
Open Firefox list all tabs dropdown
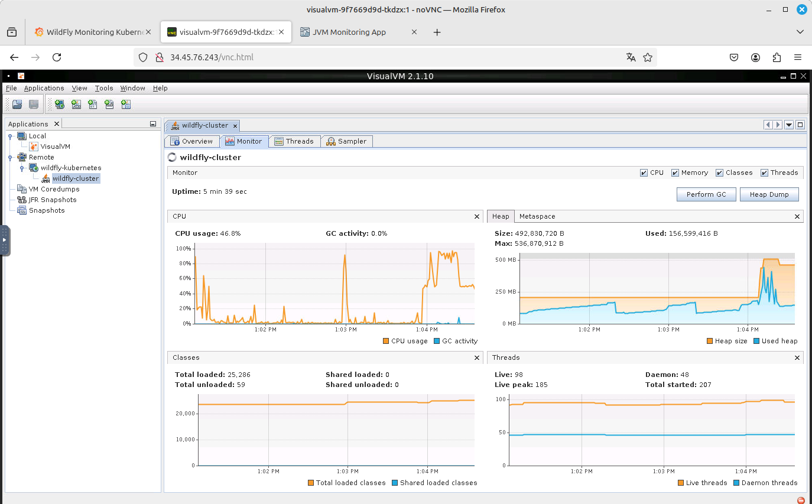tap(800, 32)
